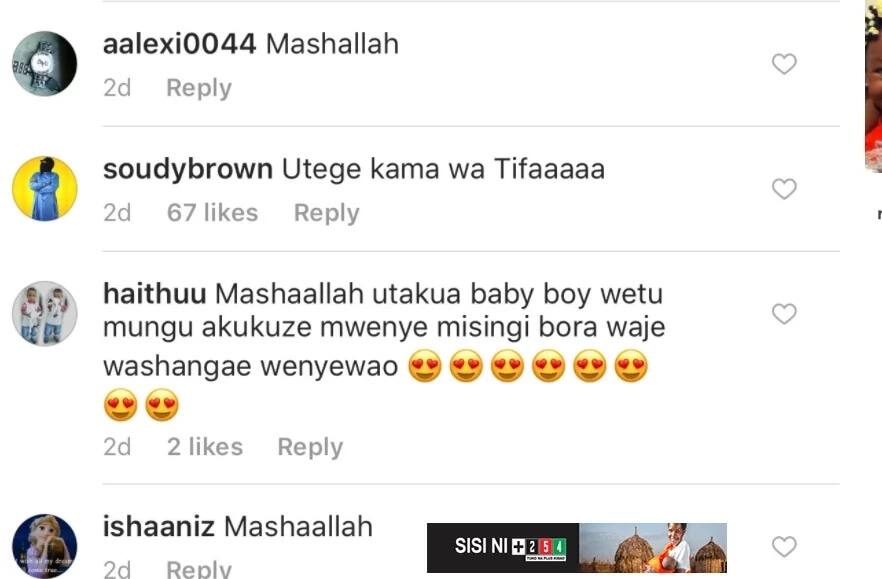
Task: Open aalexi0044 profile picture
Action: pos(44,64)
